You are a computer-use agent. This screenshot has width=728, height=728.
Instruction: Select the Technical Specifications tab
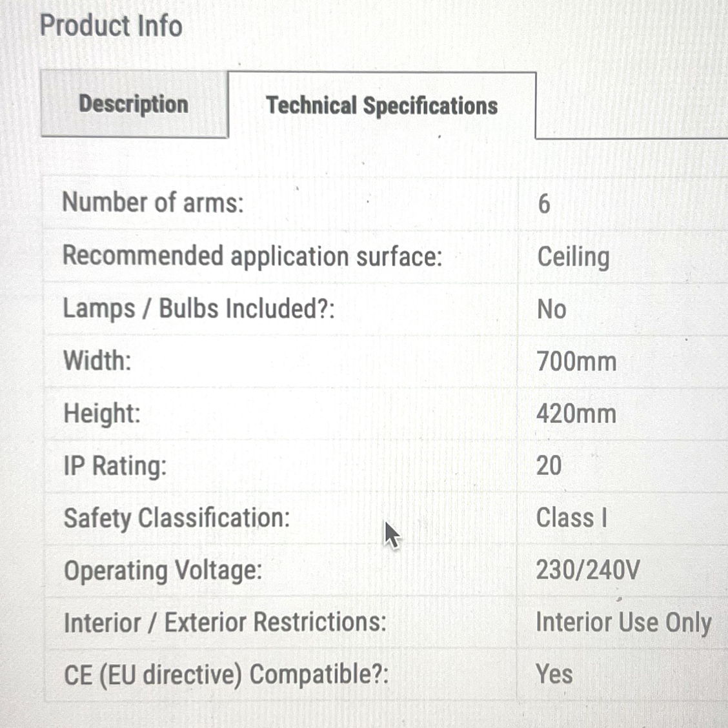381,105
